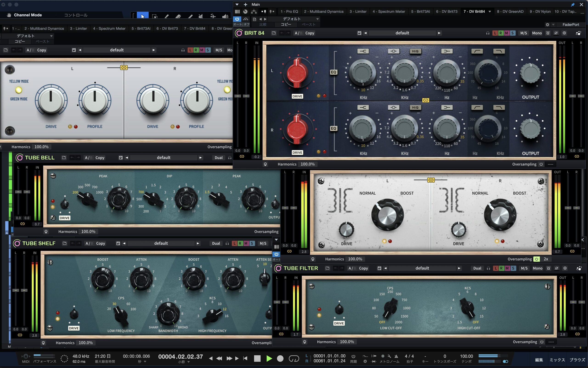Image resolution: width=588 pixels, height=368 pixels.
Task: Switch to 1 - Pro EQ tab
Action: click(289, 11)
